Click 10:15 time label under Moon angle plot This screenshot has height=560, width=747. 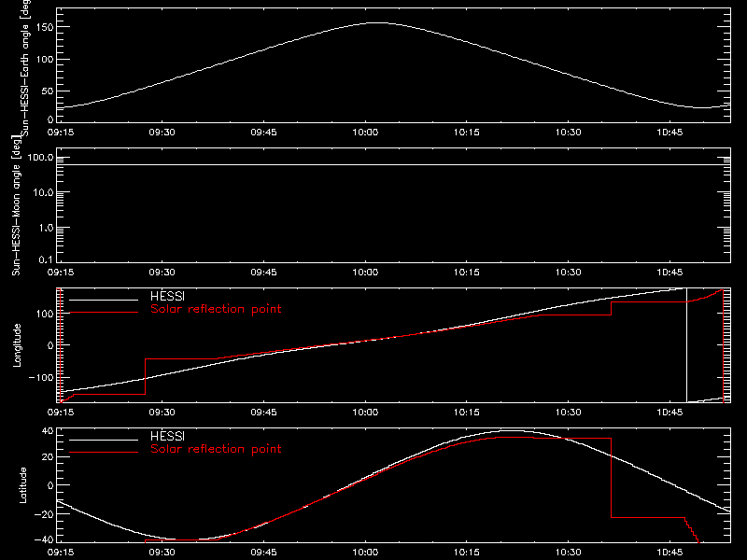coord(466,273)
